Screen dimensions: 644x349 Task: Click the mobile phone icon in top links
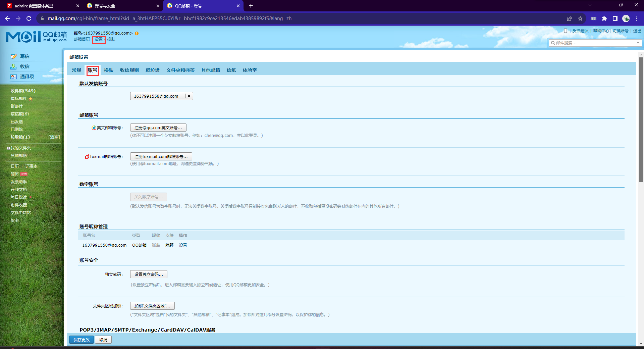click(566, 31)
